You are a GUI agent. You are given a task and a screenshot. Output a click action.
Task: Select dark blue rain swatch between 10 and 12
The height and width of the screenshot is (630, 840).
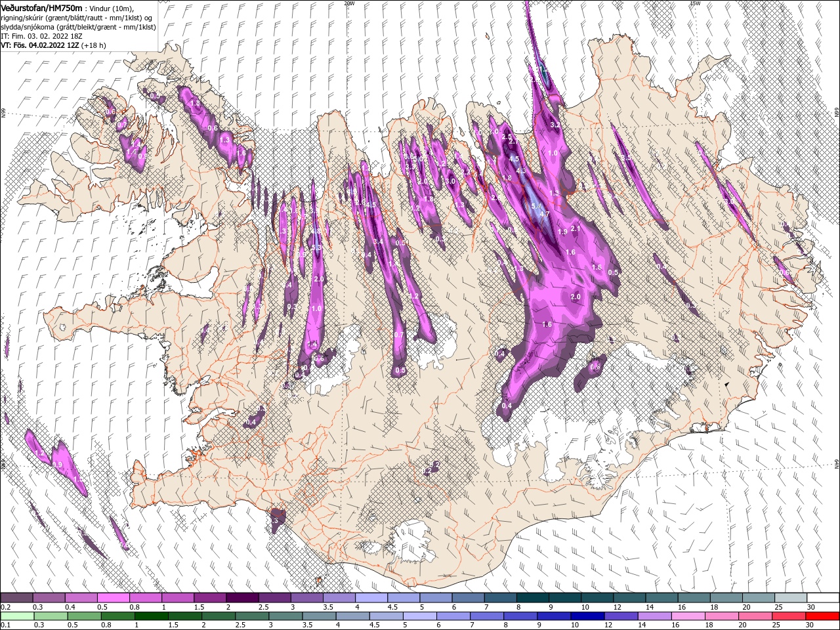pos(587,616)
